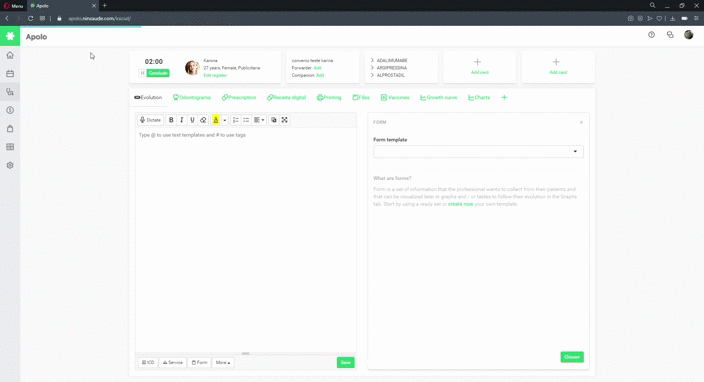Switch to the Receita digital tab
Viewport: 704px width, 382px height.
point(286,97)
